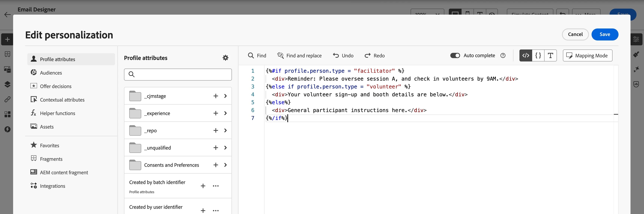Switch to plain text view icon

[550, 55]
